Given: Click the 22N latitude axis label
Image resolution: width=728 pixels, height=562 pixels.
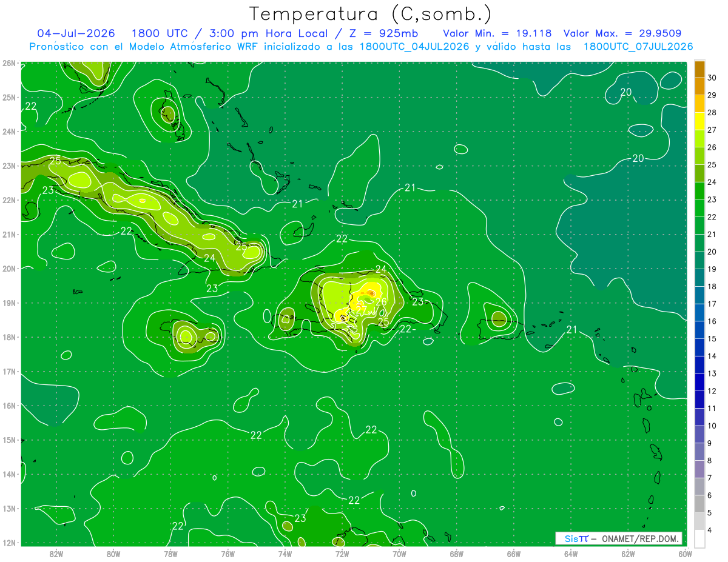Looking at the screenshot, I should pos(9,200).
